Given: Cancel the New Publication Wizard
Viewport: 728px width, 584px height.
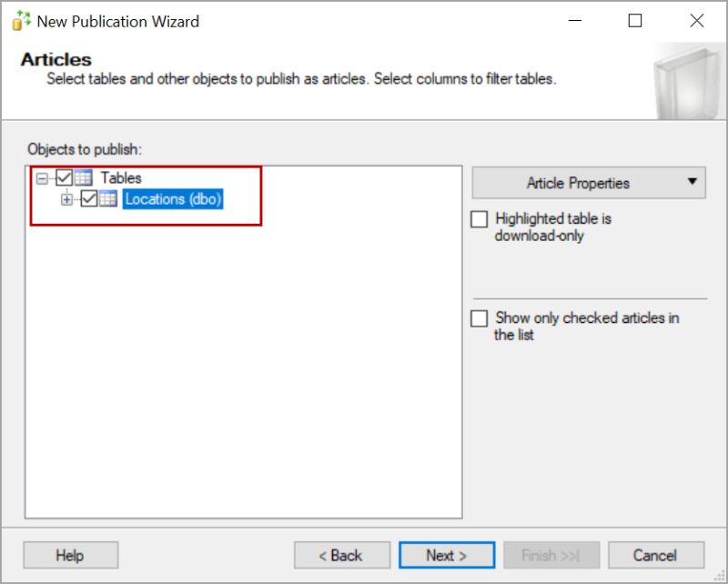Looking at the screenshot, I should pyautogui.click(x=656, y=555).
